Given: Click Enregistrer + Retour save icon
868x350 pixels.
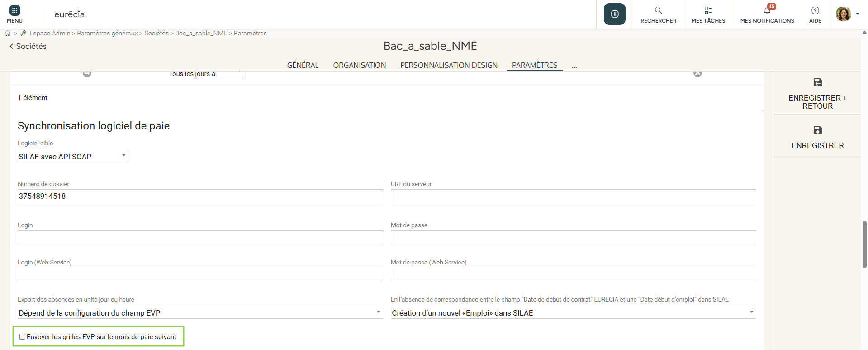Looking at the screenshot, I should pos(817,83).
